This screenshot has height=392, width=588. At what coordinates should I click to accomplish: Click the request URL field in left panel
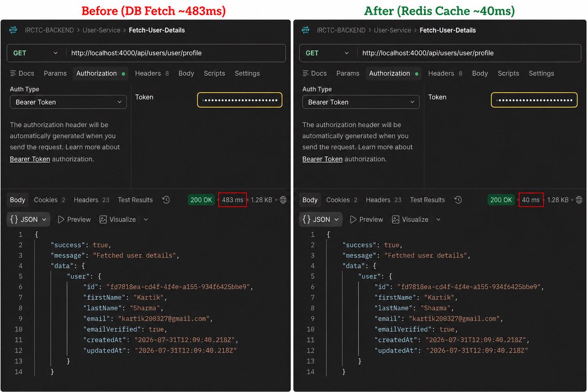tap(176, 53)
